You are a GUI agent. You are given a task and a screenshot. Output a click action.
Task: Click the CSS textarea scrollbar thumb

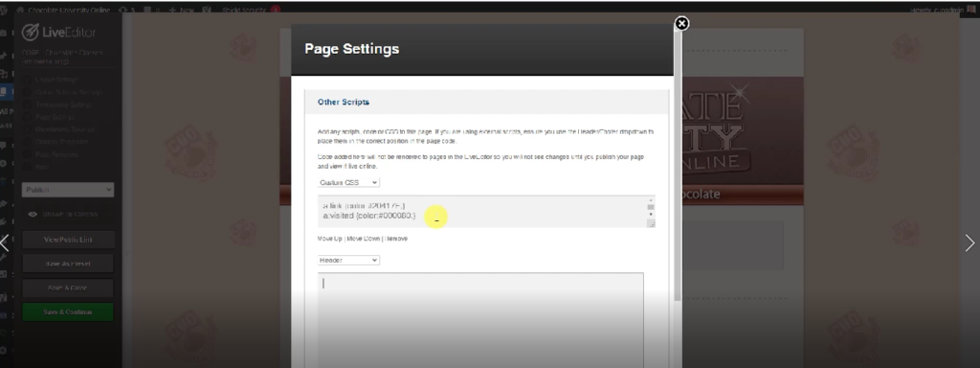[x=651, y=207]
